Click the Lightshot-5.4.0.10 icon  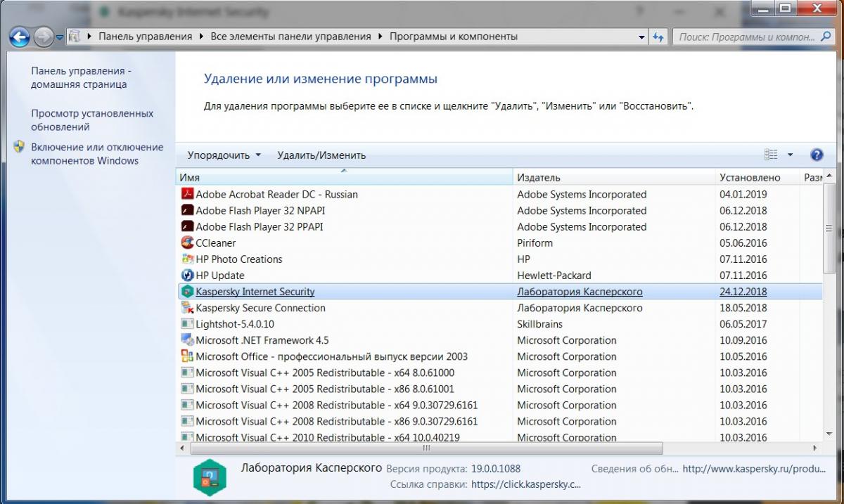point(187,324)
